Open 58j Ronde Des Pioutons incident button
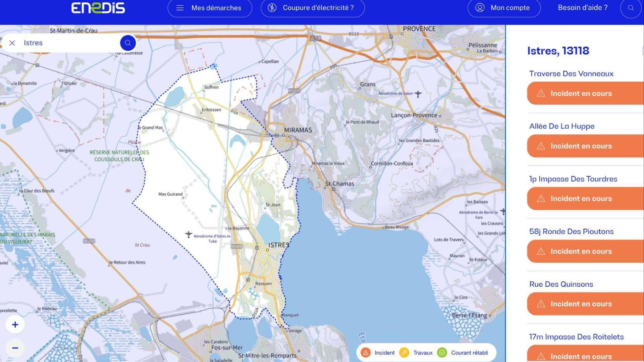The height and width of the screenshot is (362, 644). [585, 251]
